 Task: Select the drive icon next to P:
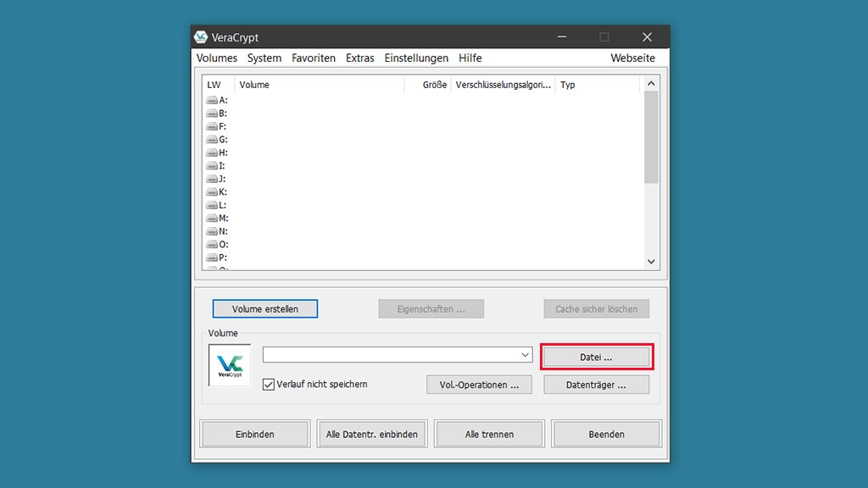pyautogui.click(x=211, y=258)
